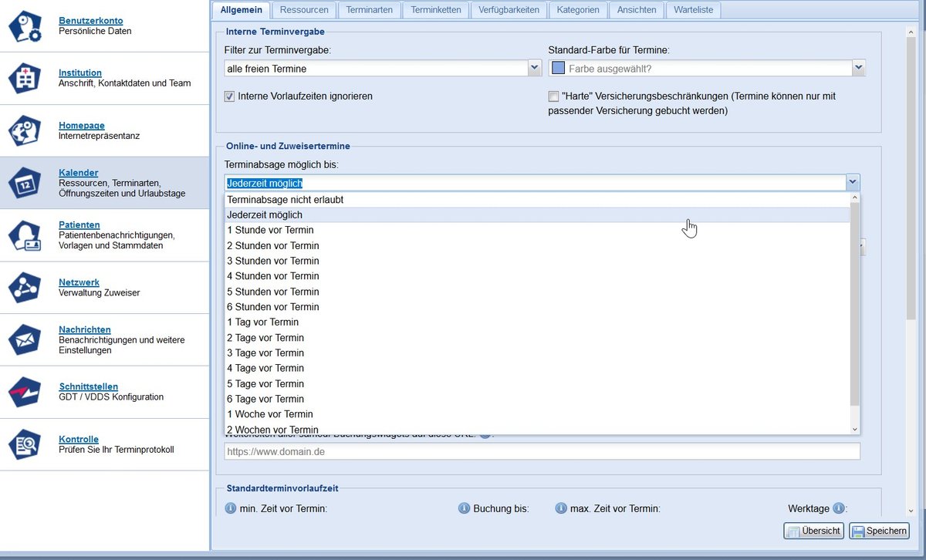Open the Warteliste tab

(693, 10)
